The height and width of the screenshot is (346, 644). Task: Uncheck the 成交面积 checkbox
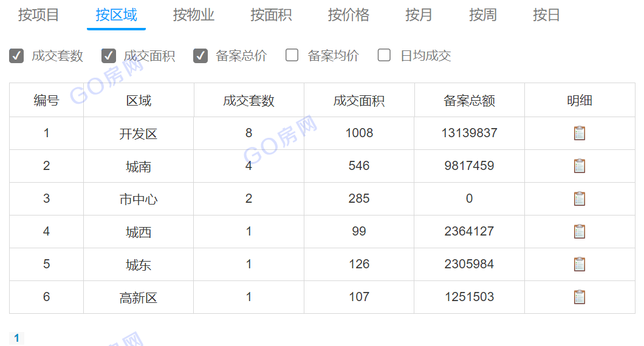point(109,56)
